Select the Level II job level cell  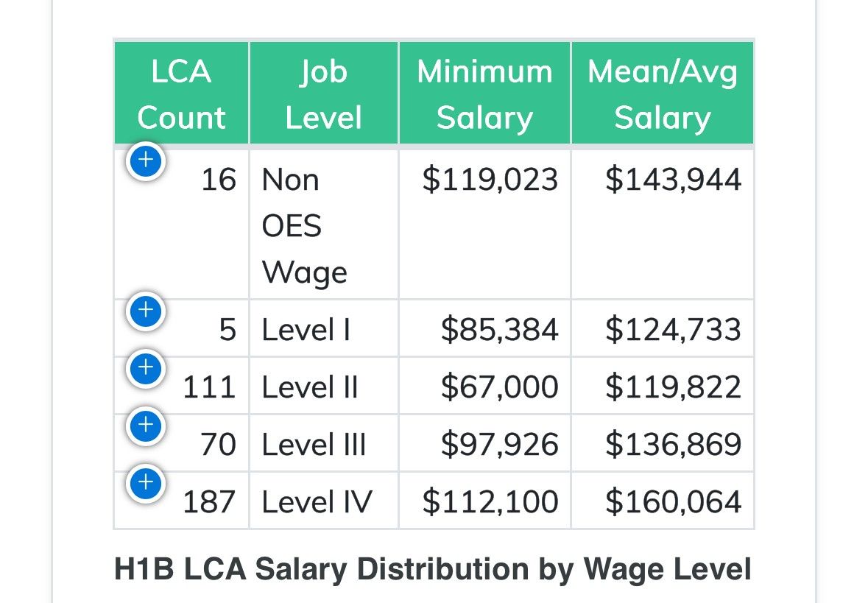(324, 386)
